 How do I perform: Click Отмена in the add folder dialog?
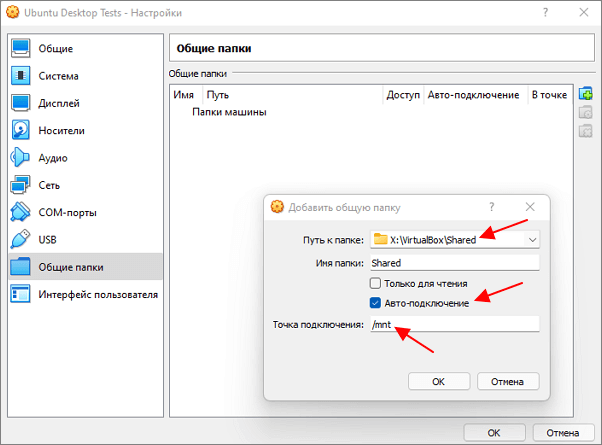(508, 381)
